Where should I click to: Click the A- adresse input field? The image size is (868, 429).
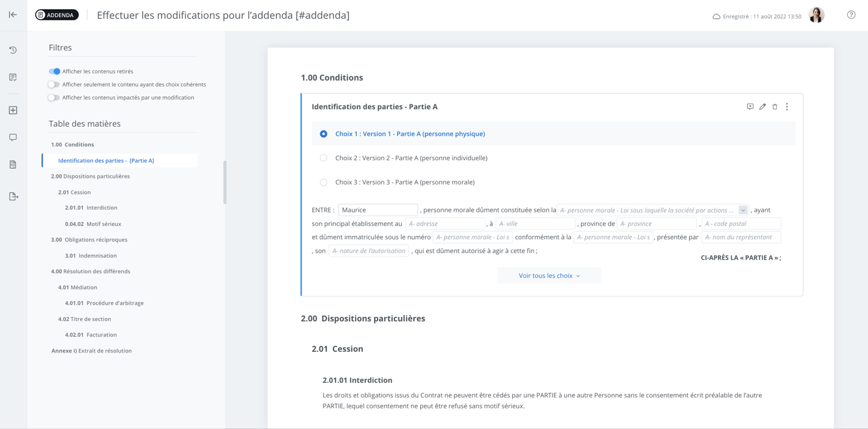pos(445,224)
